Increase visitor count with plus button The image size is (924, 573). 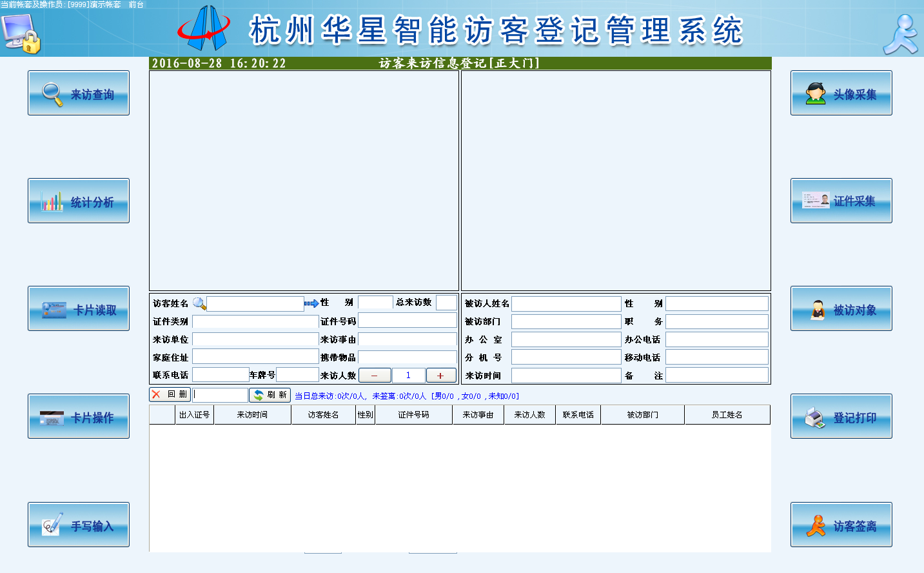(441, 375)
